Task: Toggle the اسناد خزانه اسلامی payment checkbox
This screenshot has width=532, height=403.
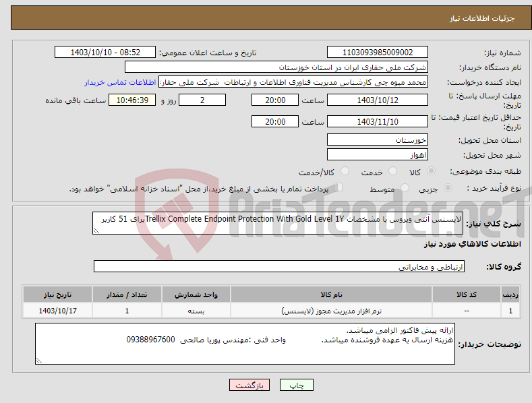Action: (x=338, y=187)
